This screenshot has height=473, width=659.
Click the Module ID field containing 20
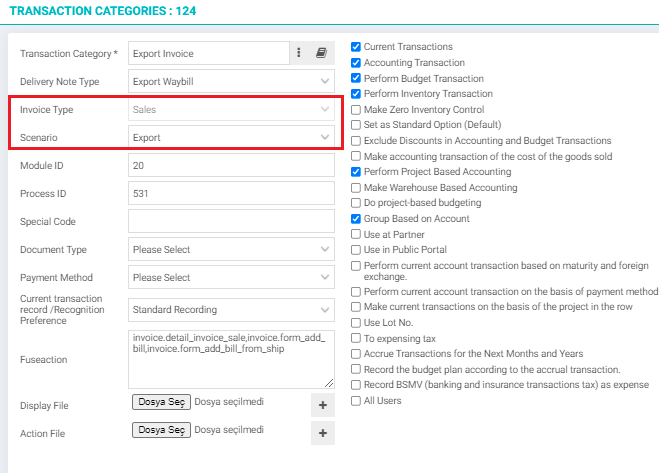point(232,165)
